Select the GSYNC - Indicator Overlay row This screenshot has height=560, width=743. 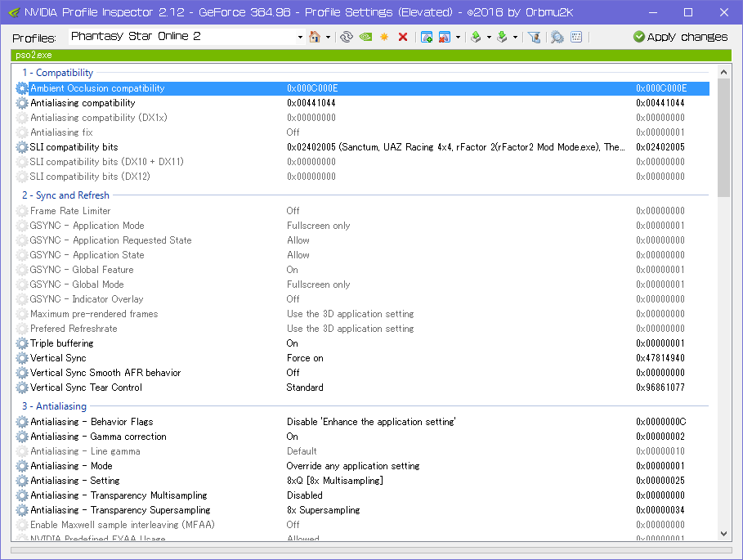pos(362,299)
